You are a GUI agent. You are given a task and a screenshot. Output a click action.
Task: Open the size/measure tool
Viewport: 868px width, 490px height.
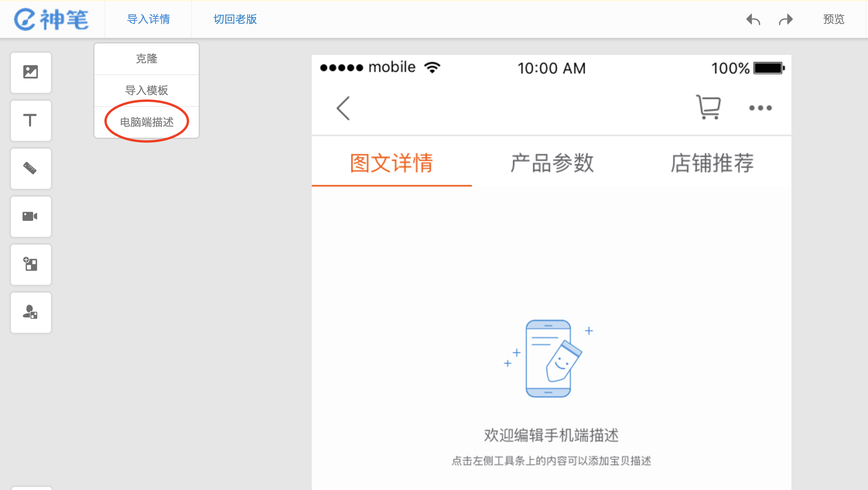coord(31,168)
